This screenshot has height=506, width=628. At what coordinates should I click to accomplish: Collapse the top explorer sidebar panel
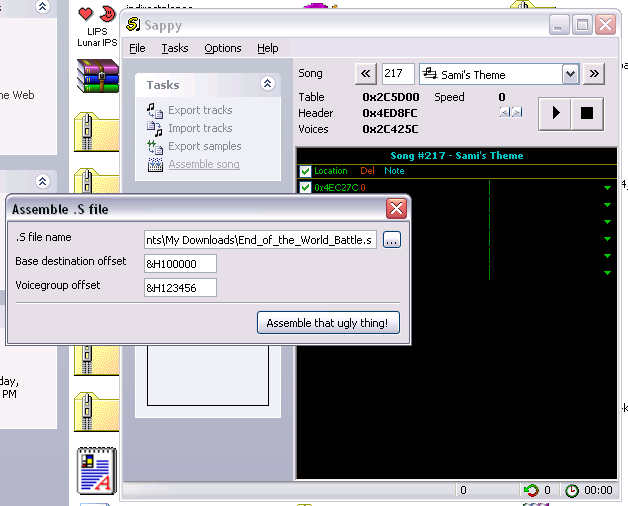[x=42, y=6]
